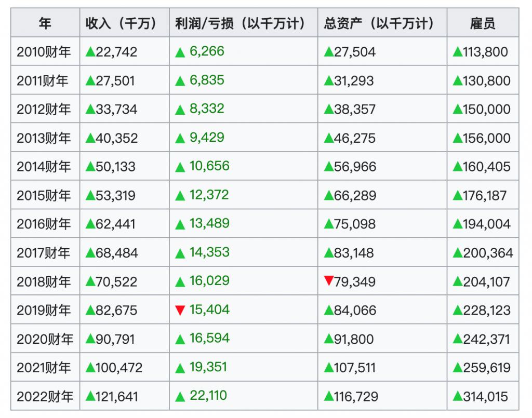Click the green arrow next to 113,800
Screen dimensions: 532x418
pyautogui.click(x=458, y=51)
